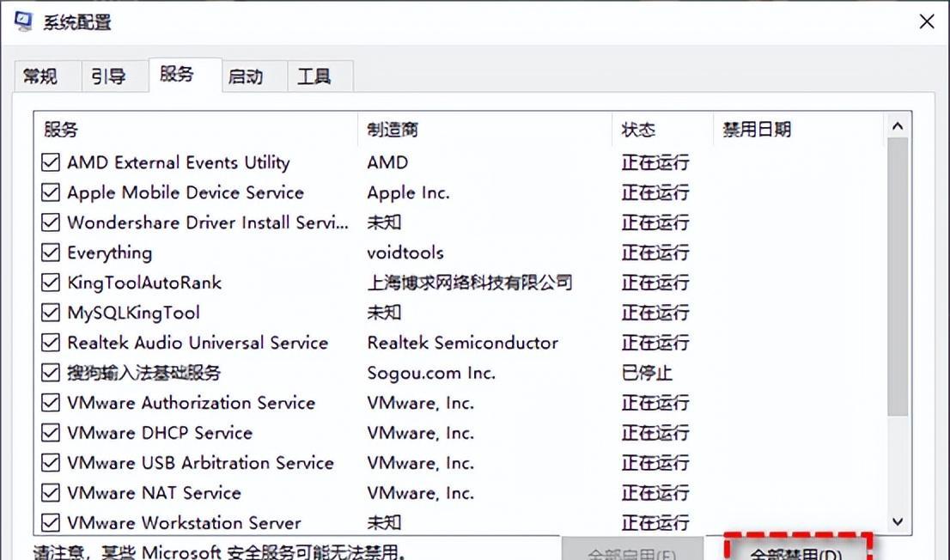This screenshot has height=560, width=950.
Task: Uncheck the 搜狗输入法基础服务 checkbox
Action: 51,373
